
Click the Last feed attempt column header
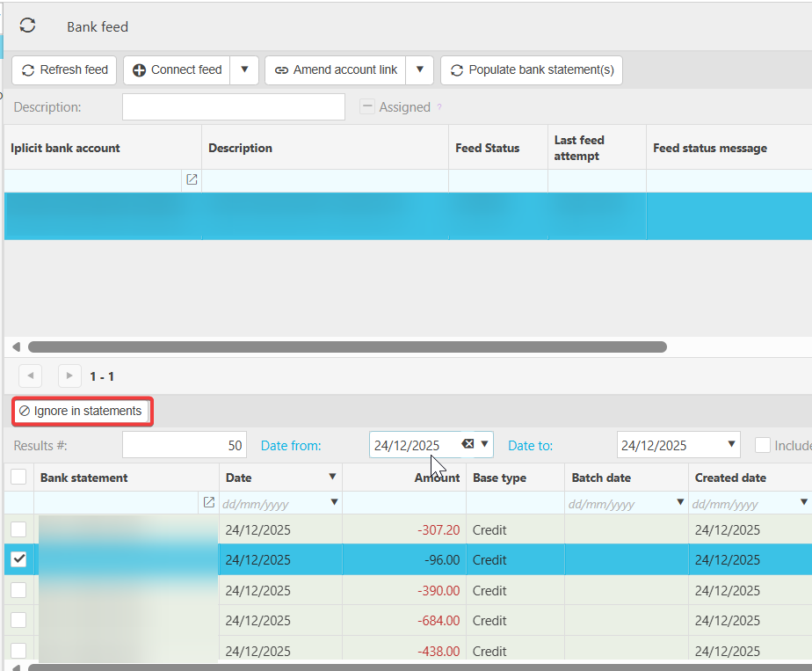click(597, 148)
